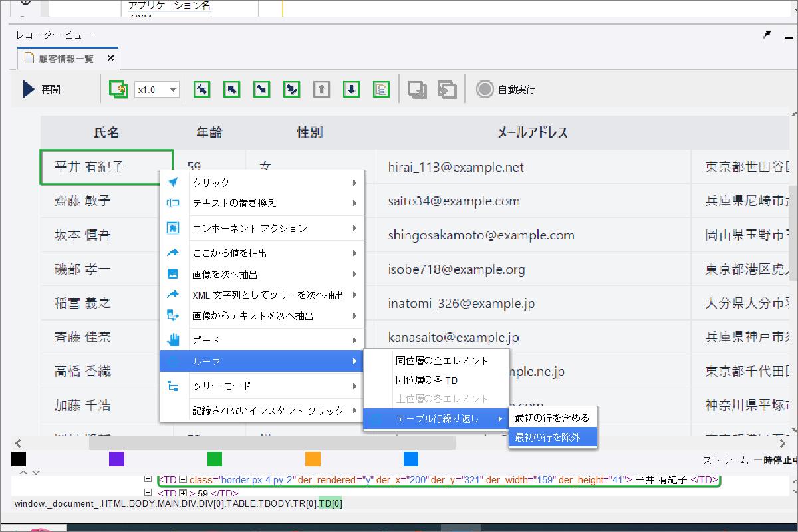Click the 再開 resume play button
The width and height of the screenshot is (798, 532).
coord(41,89)
